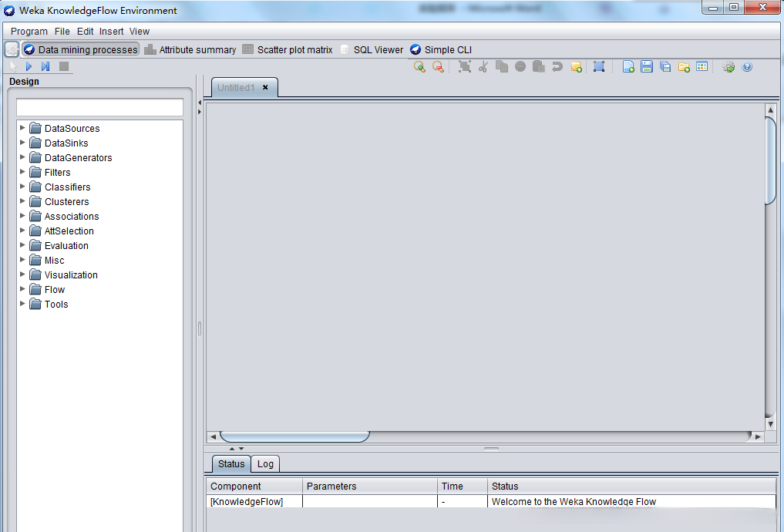784x532 pixels.
Task: Click the vertical scrollbar down arrow
Action: click(x=770, y=424)
